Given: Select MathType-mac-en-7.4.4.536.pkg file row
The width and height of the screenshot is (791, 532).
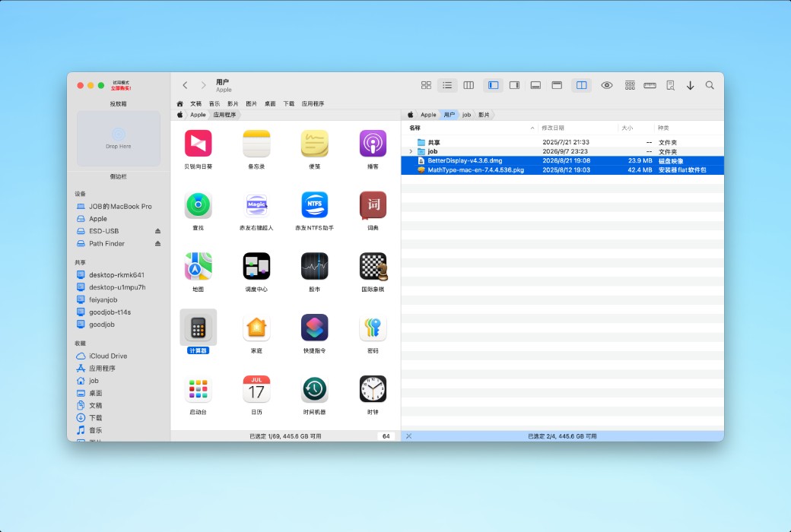Looking at the screenshot, I should point(563,170).
